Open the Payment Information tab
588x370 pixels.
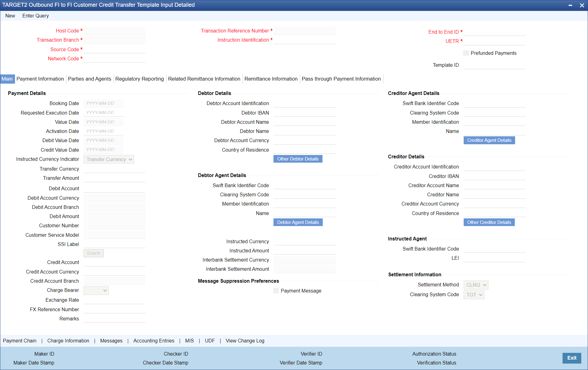click(40, 79)
